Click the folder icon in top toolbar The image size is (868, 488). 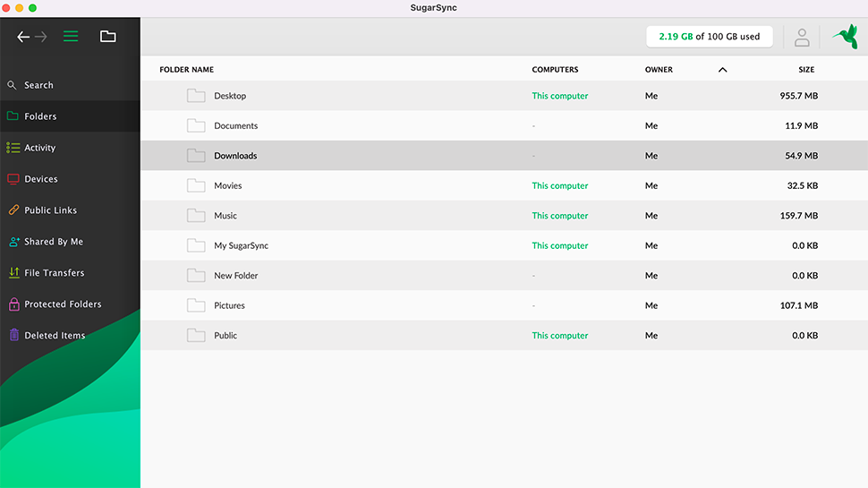108,37
